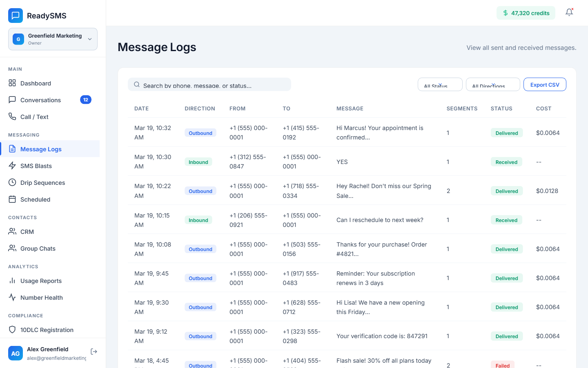Click the Number Health pulse icon
The width and height of the screenshot is (588, 368).
click(12, 297)
